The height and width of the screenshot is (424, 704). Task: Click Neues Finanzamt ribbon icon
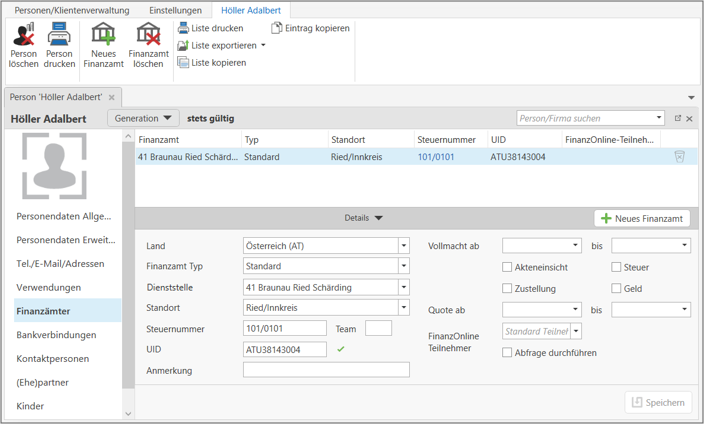(104, 37)
